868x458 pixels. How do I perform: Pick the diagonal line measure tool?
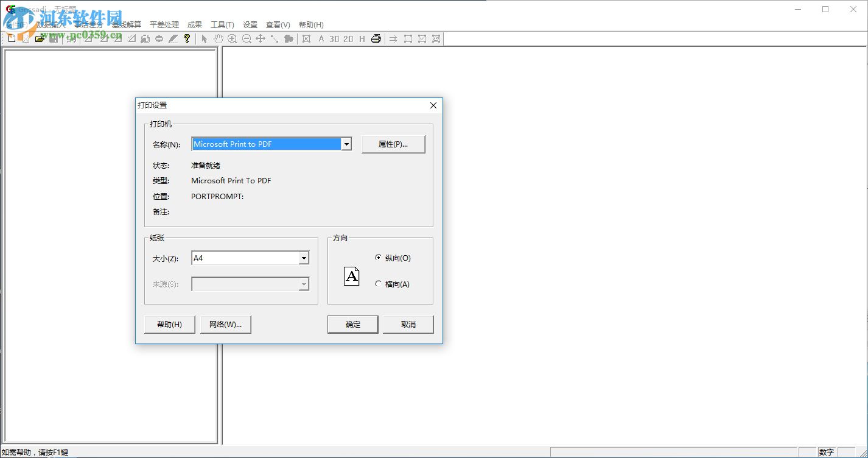pyautogui.click(x=275, y=38)
